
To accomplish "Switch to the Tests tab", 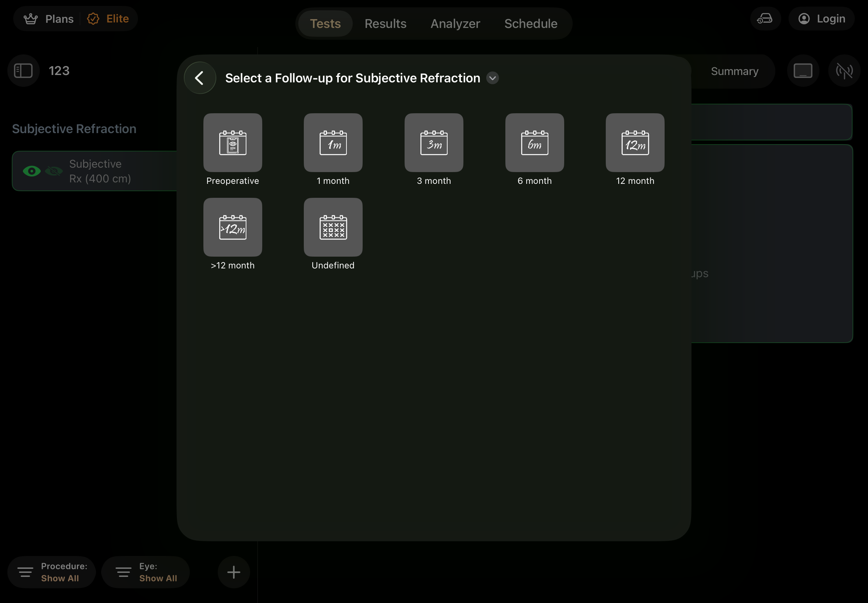I will (x=325, y=24).
